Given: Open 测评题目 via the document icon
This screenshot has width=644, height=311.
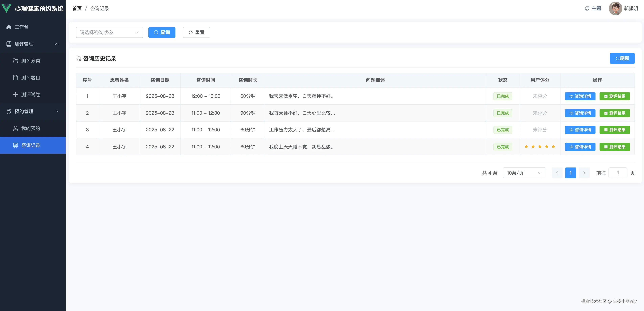Looking at the screenshot, I should [x=15, y=77].
